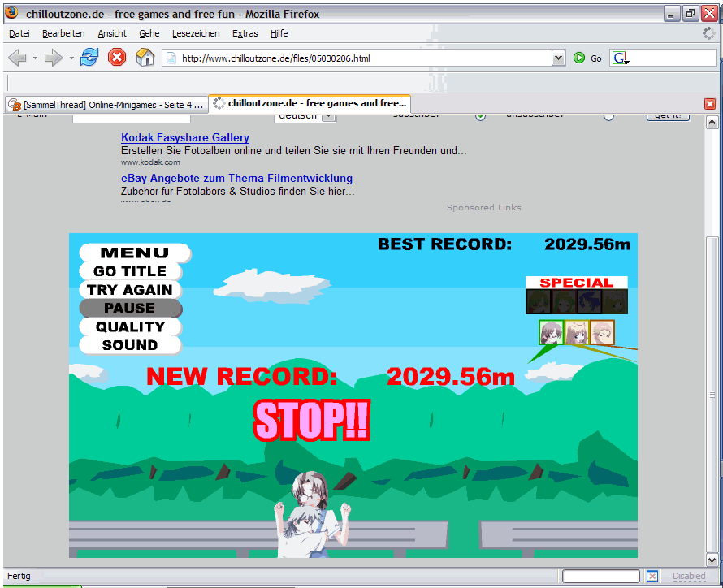
Task: Open the Ansicht menu
Action: coord(112,33)
